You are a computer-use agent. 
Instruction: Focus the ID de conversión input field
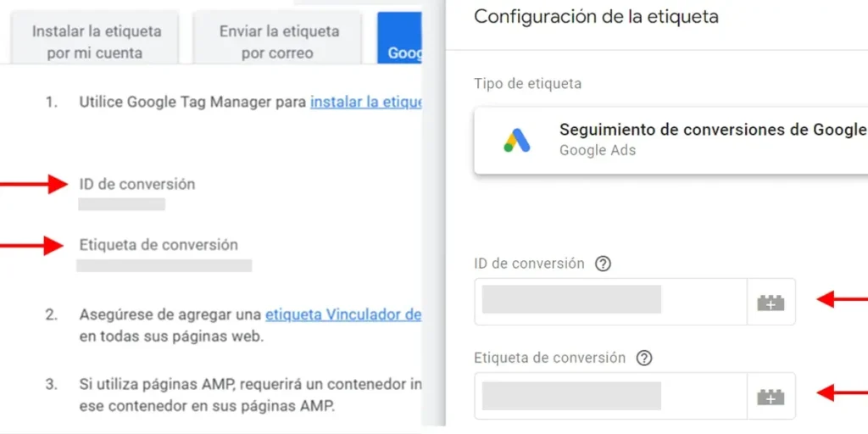pyautogui.click(x=610, y=302)
